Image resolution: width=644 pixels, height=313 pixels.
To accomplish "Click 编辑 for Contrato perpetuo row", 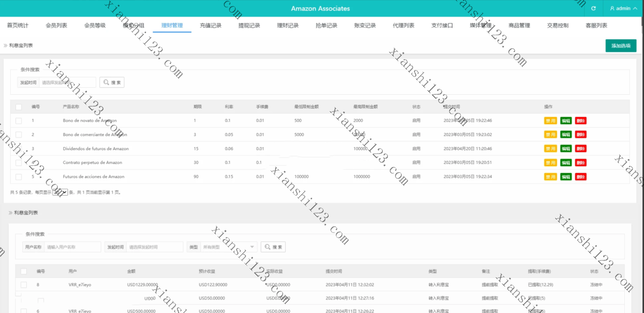I will point(566,163).
